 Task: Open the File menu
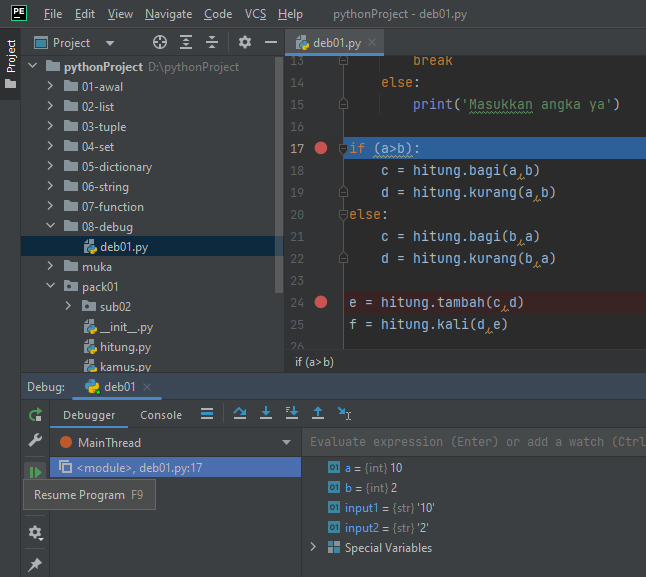(x=53, y=14)
